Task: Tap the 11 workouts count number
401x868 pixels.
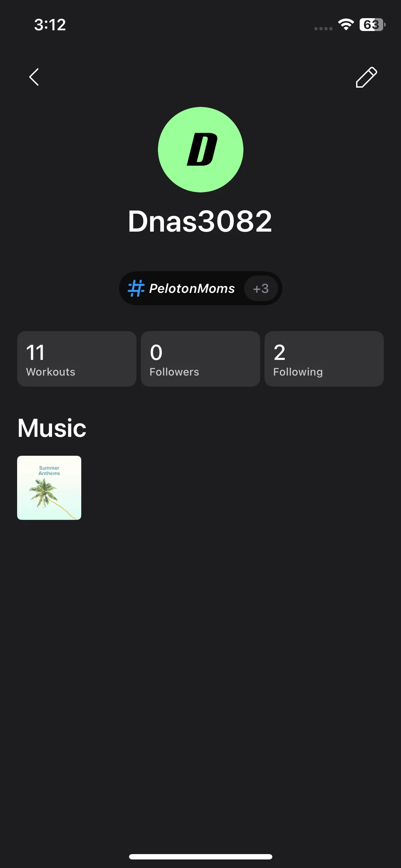Action: tap(35, 352)
